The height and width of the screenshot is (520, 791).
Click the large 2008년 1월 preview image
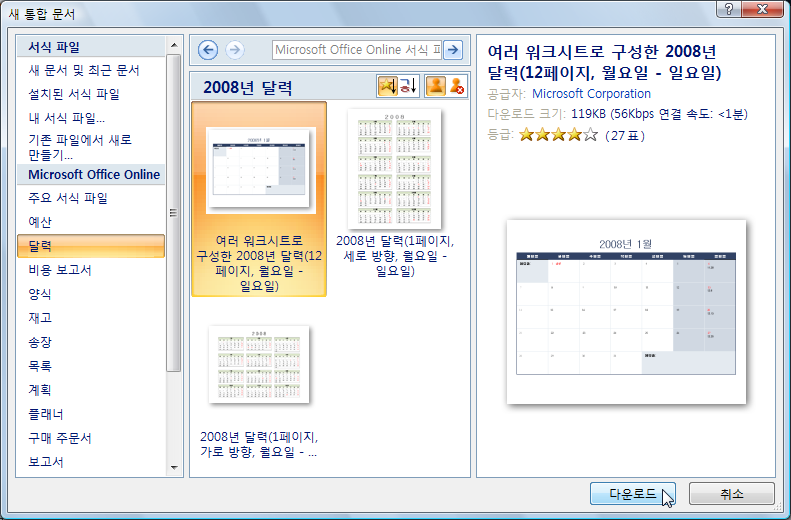(x=626, y=312)
